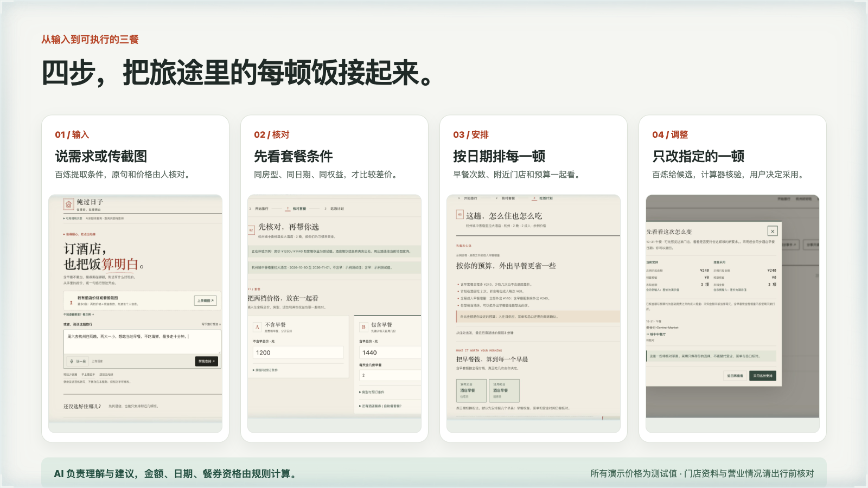Click 返回再看看 in the dialog
The height and width of the screenshot is (488, 868).
pyautogui.click(x=735, y=375)
